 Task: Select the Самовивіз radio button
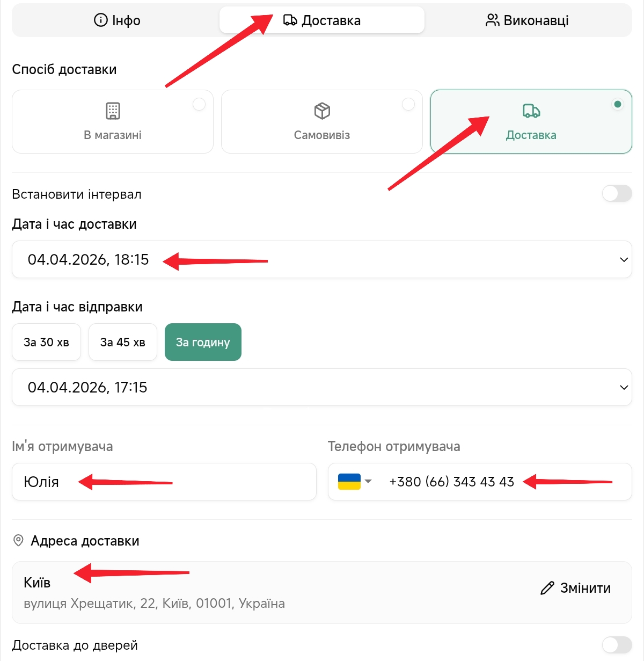pos(408,104)
